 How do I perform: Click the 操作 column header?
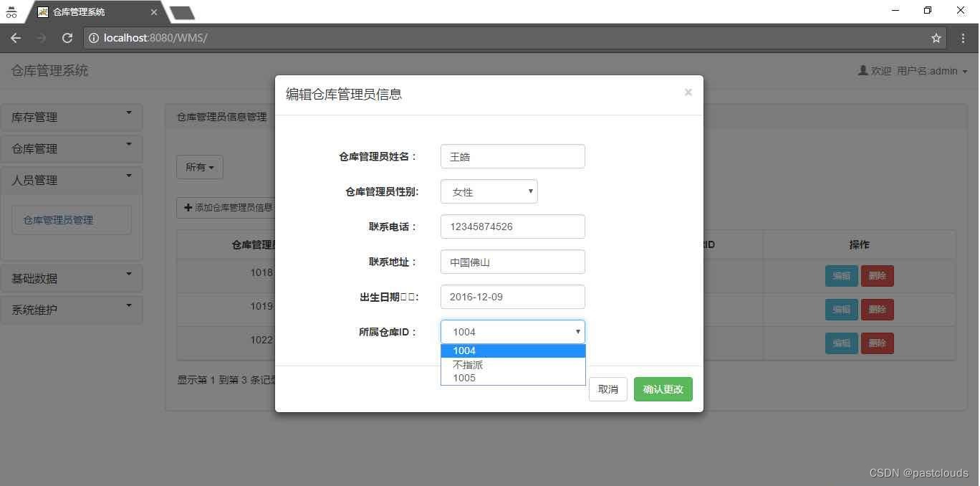tap(860, 244)
